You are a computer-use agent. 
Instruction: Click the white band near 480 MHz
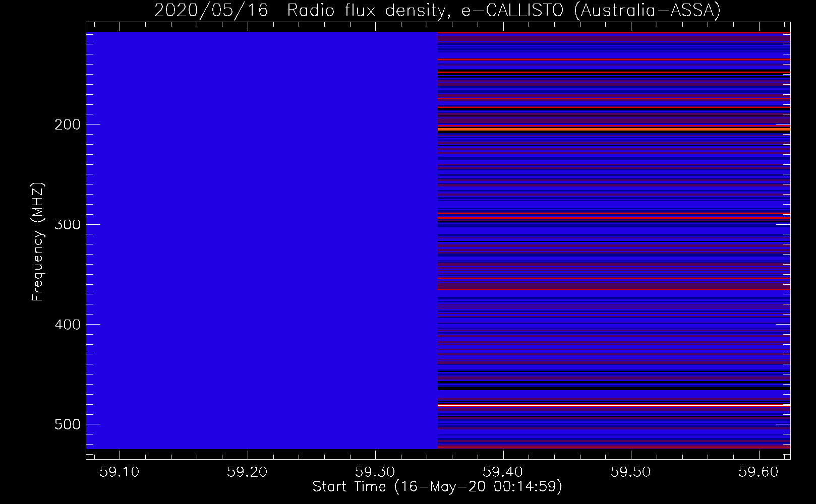point(614,406)
